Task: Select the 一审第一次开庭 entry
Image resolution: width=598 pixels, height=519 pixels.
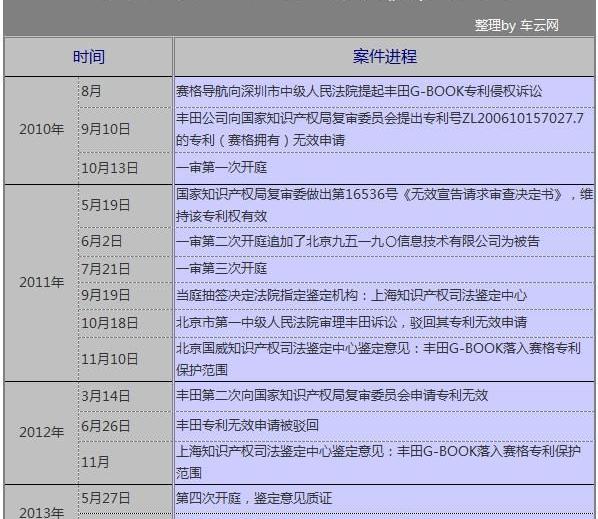Action: [x=384, y=168]
